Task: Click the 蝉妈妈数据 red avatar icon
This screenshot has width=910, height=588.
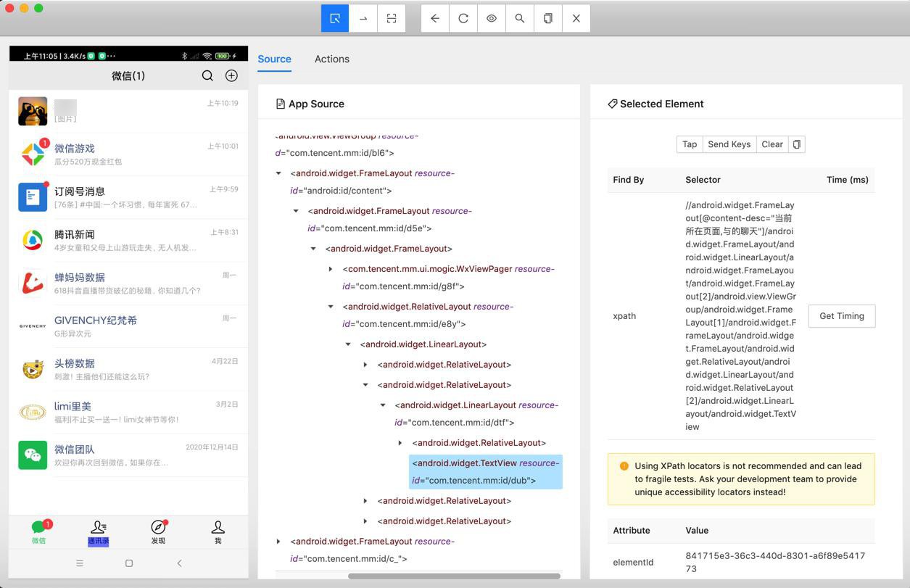Action: tap(33, 283)
